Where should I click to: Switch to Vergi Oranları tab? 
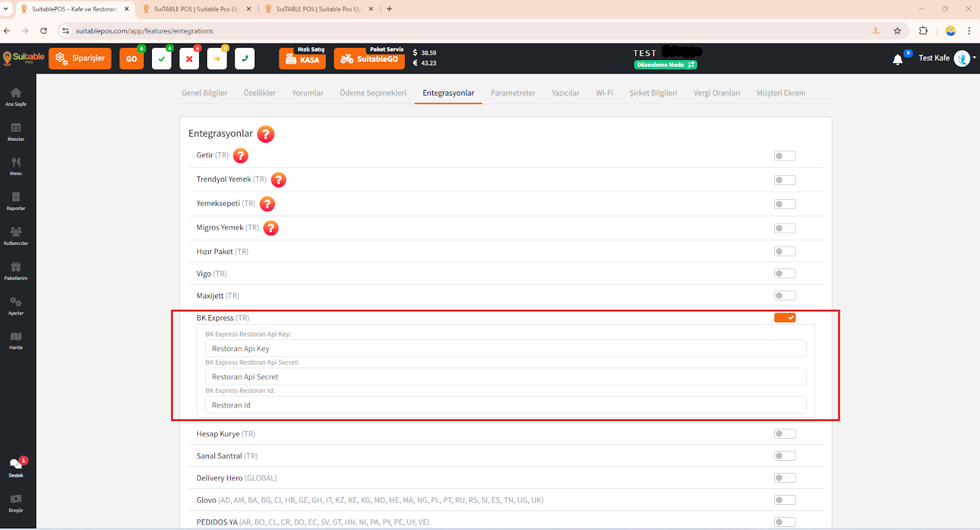(x=717, y=93)
